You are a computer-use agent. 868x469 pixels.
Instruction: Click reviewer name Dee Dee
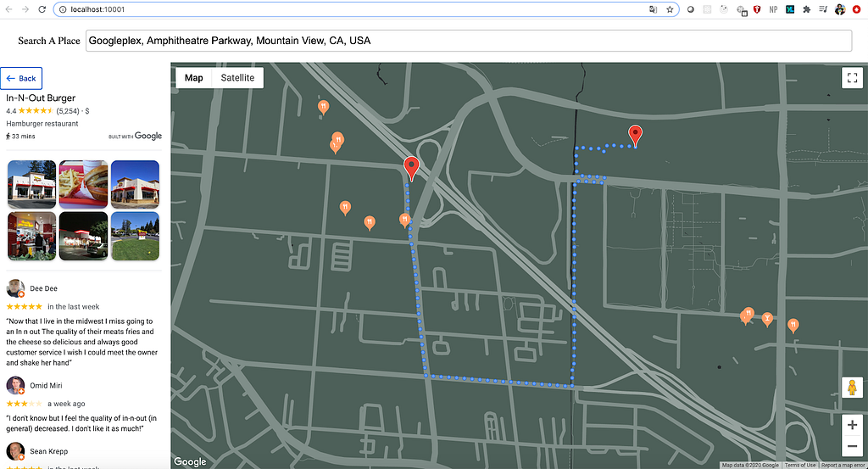tap(44, 288)
